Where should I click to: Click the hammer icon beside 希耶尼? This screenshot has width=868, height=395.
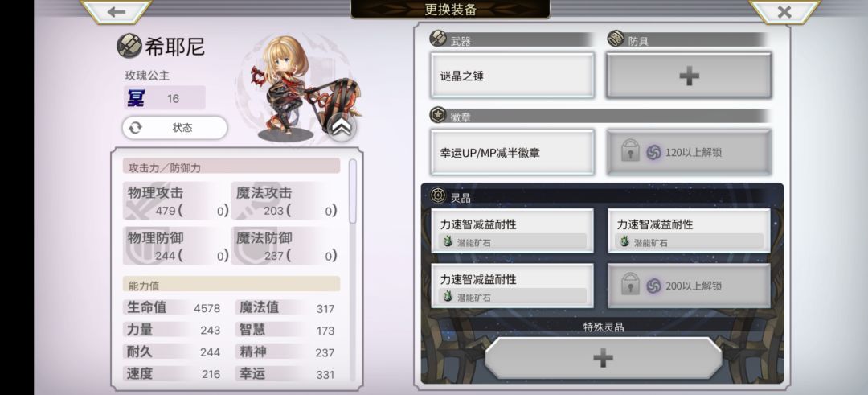point(129,46)
